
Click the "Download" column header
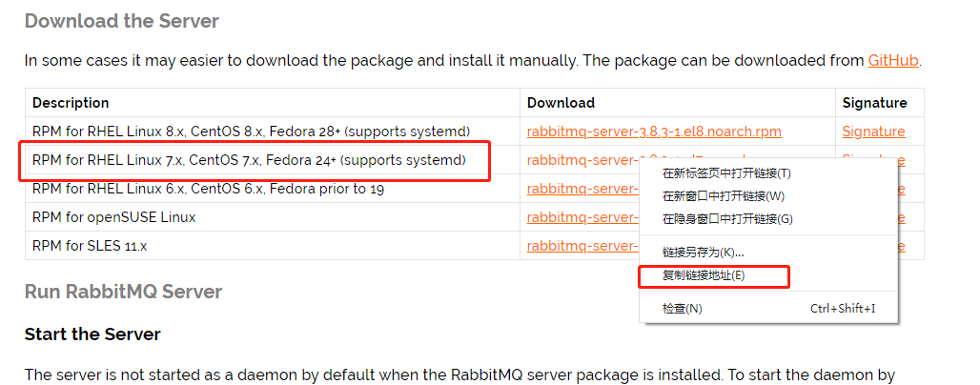pos(561,103)
